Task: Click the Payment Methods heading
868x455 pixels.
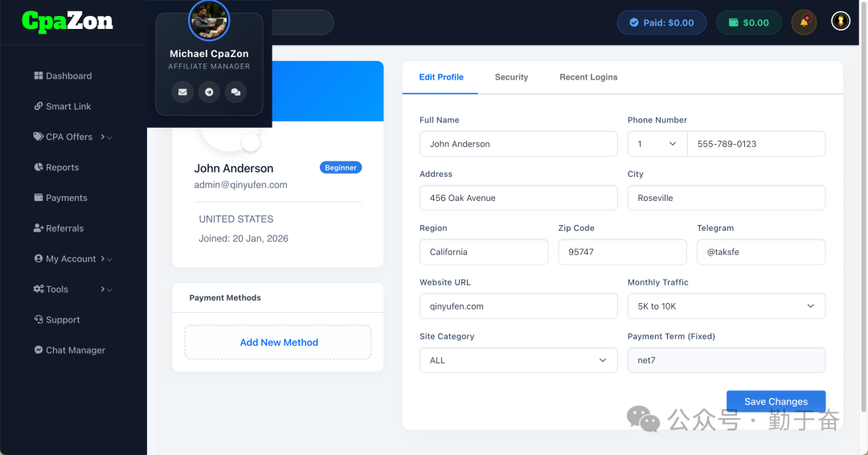Action: coord(225,297)
